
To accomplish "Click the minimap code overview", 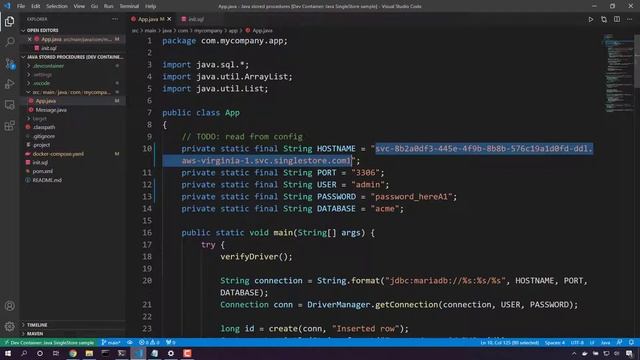I will 618,73.
